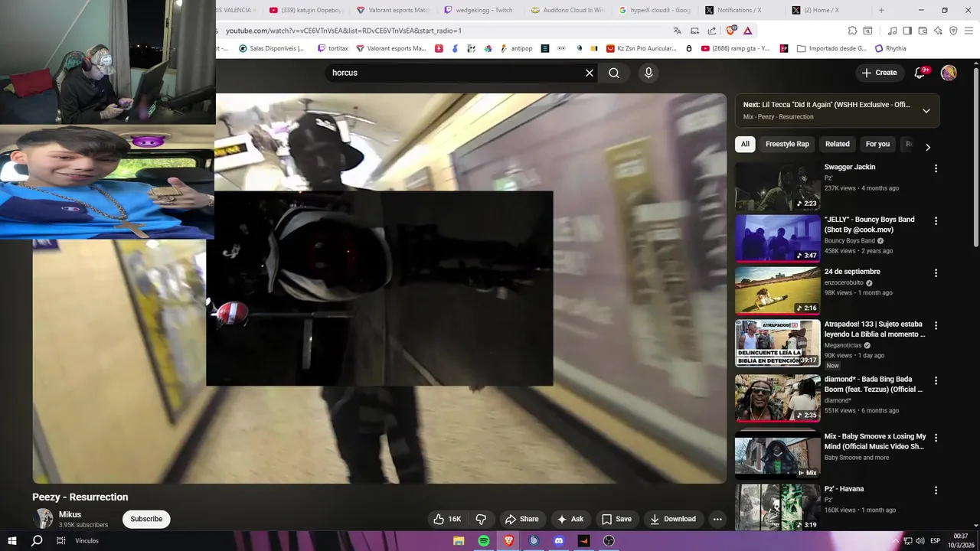Select the All filter chip
This screenshot has width=980, height=551.
point(745,144)
